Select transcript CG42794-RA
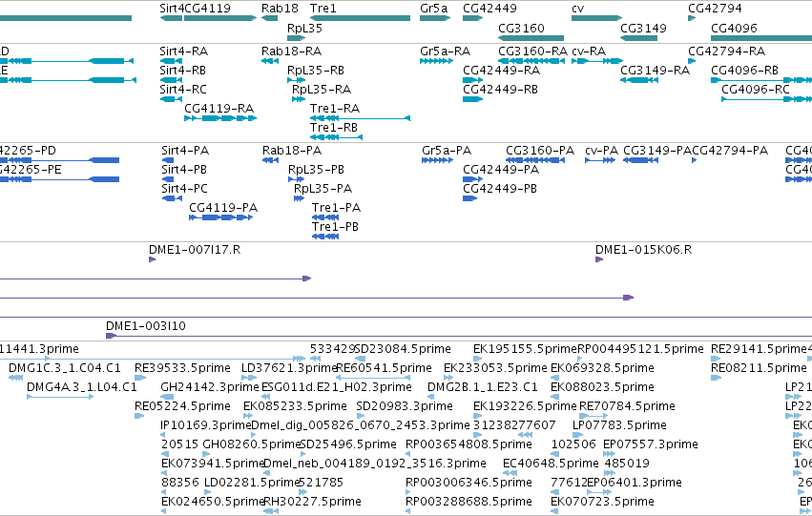The width and height of the screenshot is (812, 516). tap(692, 61)
